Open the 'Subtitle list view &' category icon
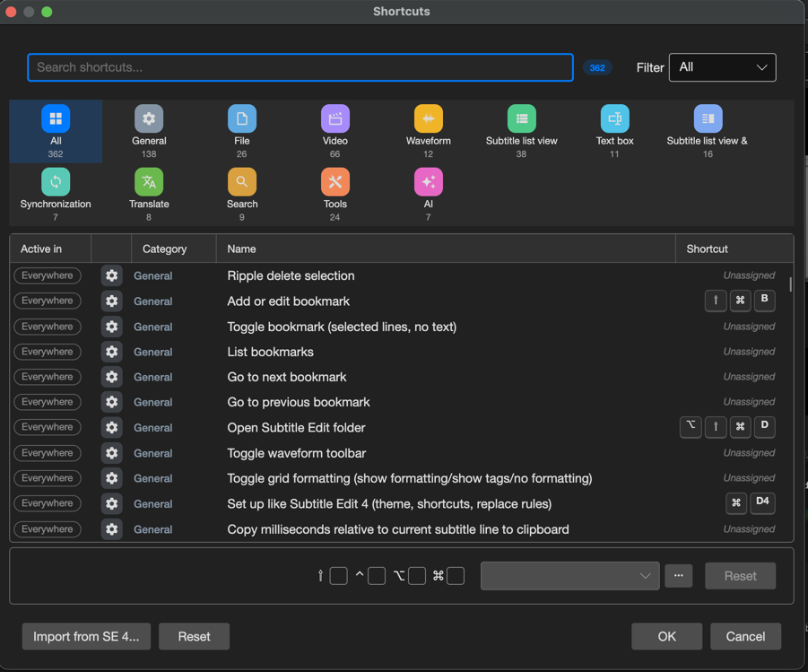Screen dimensions: 808x672 (x=708, y=118)
